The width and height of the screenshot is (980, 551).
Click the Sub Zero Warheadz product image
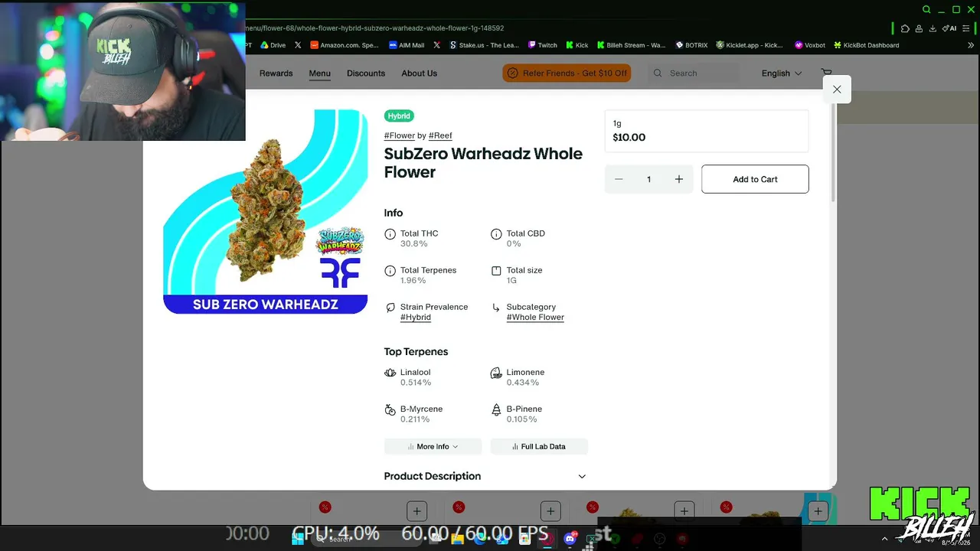pyautogui.click(x=266, y=212)
